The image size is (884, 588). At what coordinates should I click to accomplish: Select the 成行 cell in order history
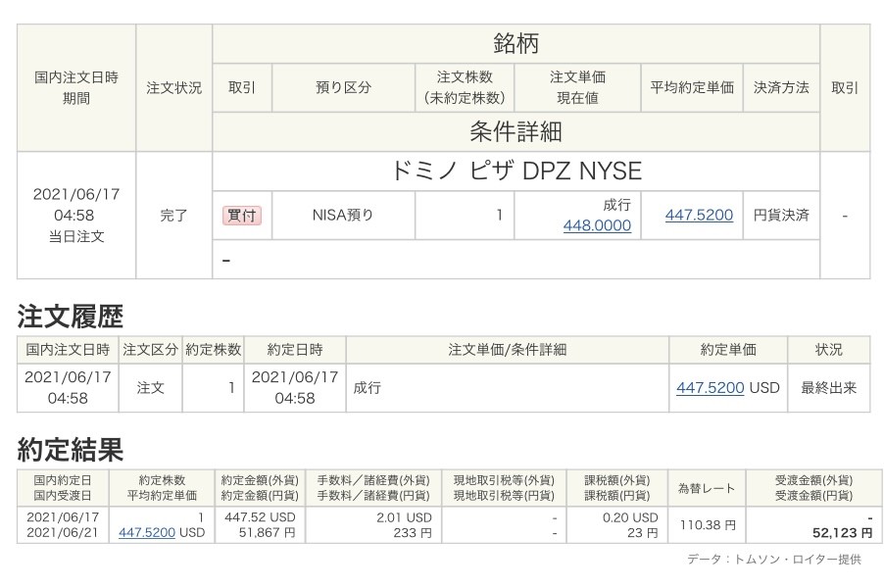(507, 387)
